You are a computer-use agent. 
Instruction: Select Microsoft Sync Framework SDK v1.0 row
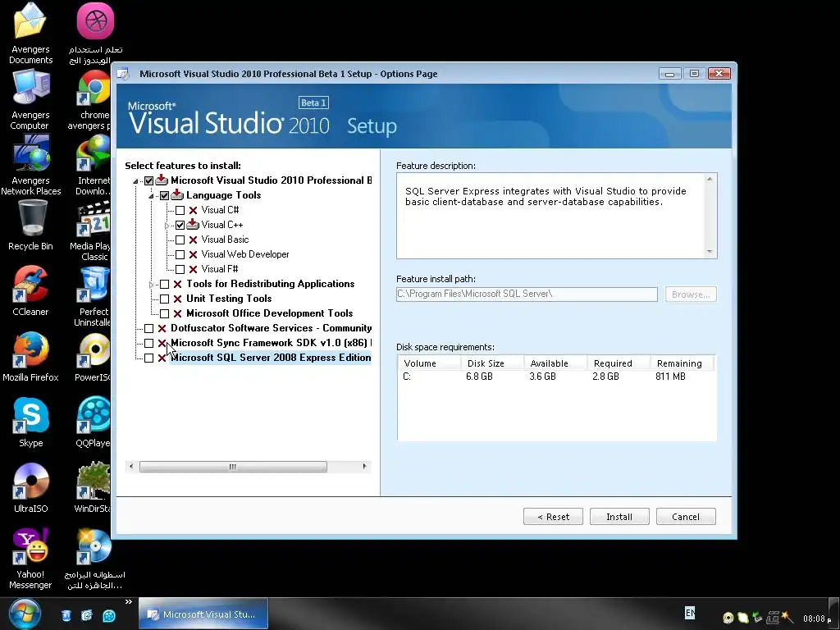[x=271, y=343]
